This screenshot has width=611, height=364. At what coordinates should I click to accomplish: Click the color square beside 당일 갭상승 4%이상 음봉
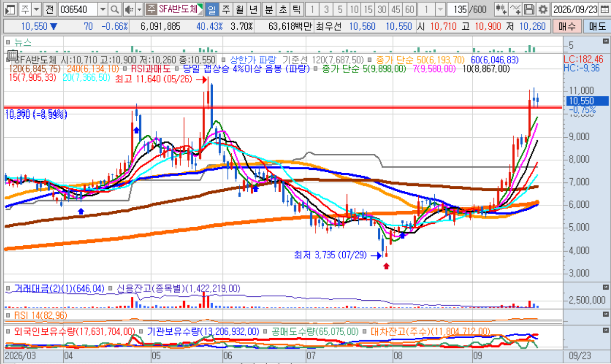178,69
